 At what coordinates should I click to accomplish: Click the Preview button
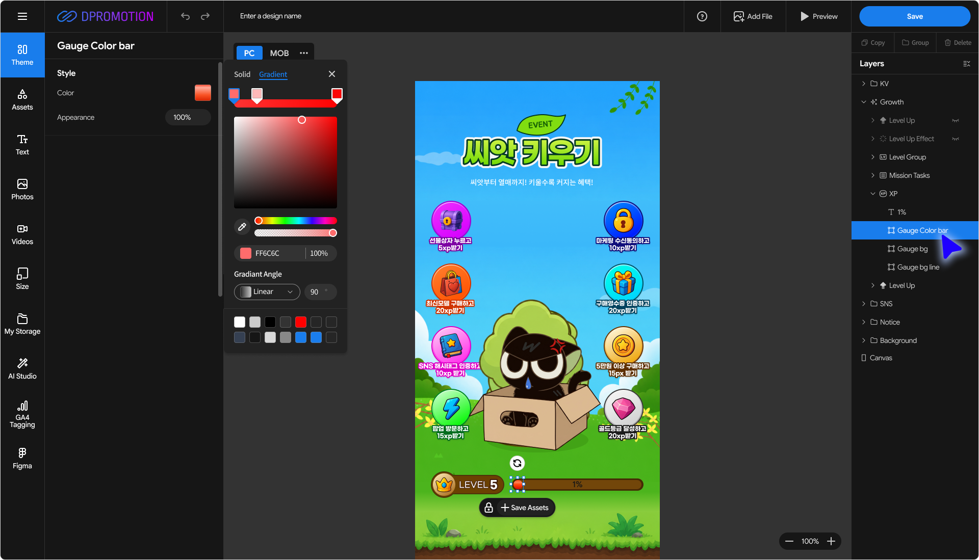tap(819, 16)
